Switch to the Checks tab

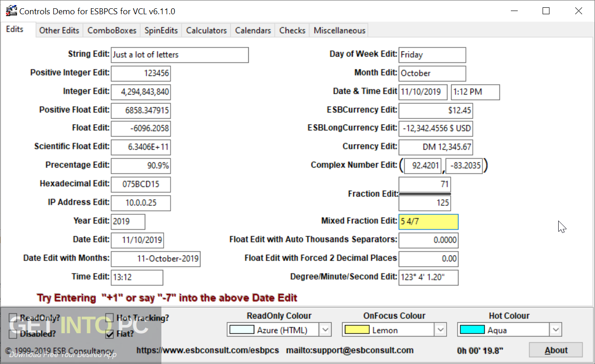click(292, 30)
